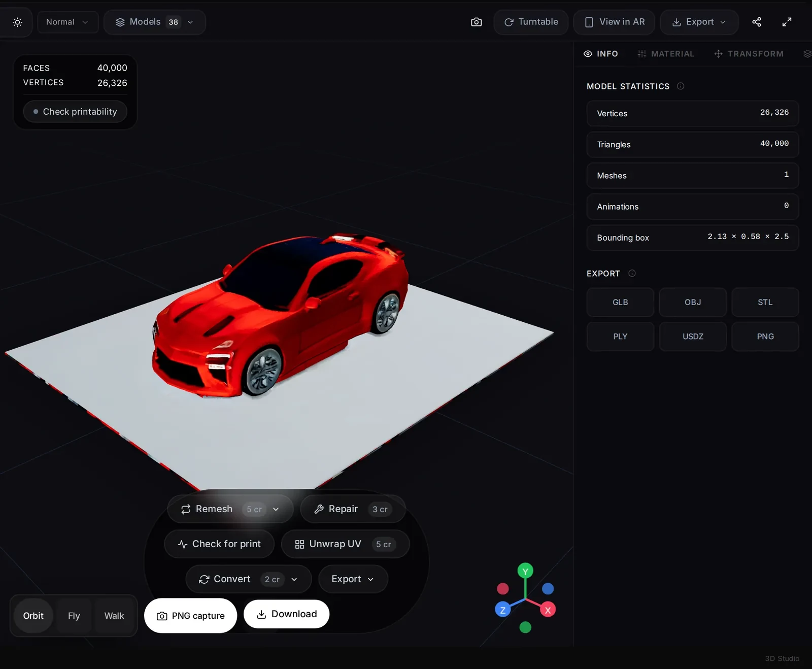Click View in AR button
Viewport: 812px width, 669px height.
[x=614, y=22]
